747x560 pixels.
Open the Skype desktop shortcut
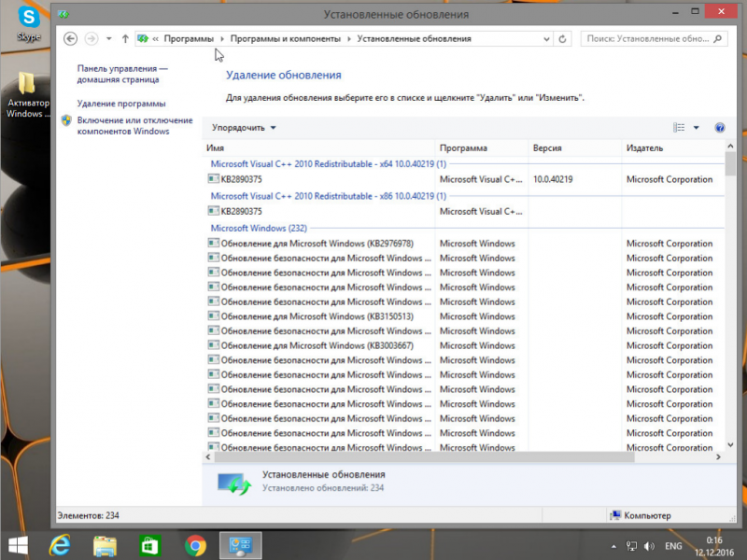29,24
